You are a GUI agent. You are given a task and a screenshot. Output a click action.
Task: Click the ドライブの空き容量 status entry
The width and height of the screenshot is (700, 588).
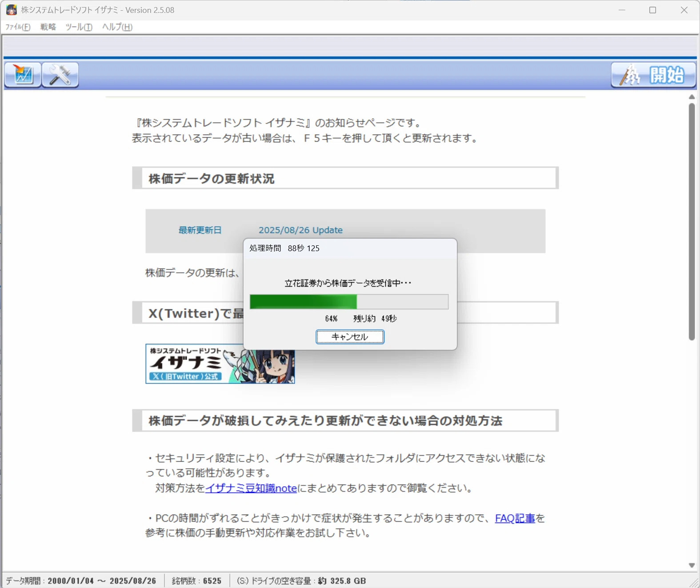click(301, 581)
